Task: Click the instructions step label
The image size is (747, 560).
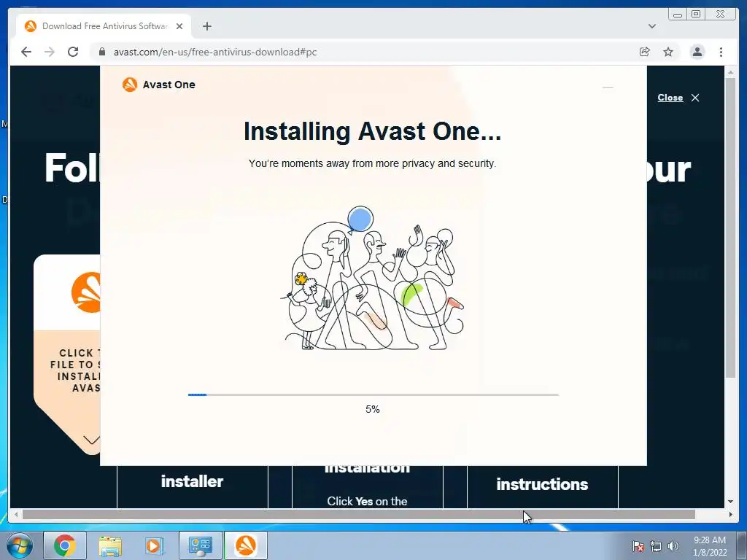Action: coord(542,484)
